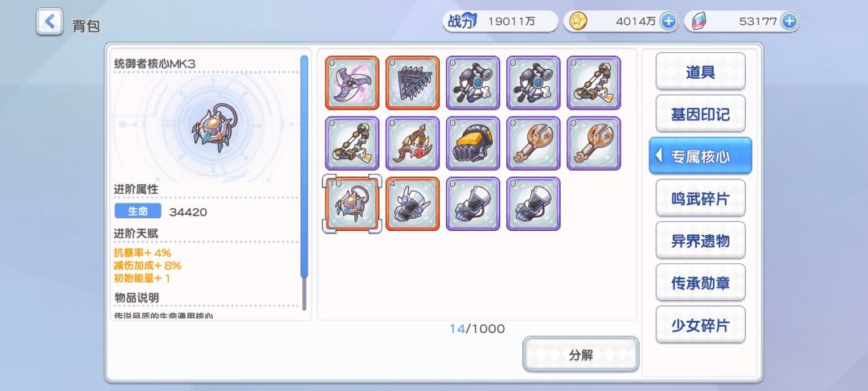Viewport: 868px width, 391px height.
Task: Open the 鸣武碎片 category
Action: [x=700, y=198]
